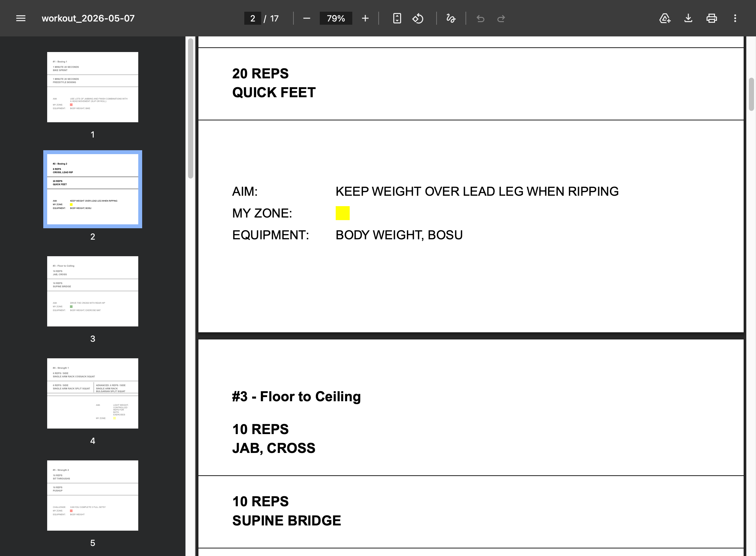Click the redo arrow
This screenshot has height=556, width=756.
(x=501, y=18)
